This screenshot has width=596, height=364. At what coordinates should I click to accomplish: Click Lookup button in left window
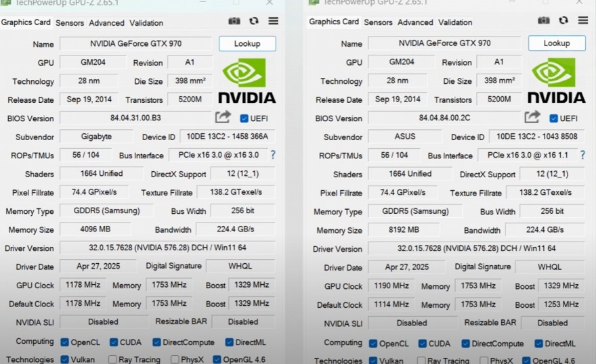(x=247, y=44)
